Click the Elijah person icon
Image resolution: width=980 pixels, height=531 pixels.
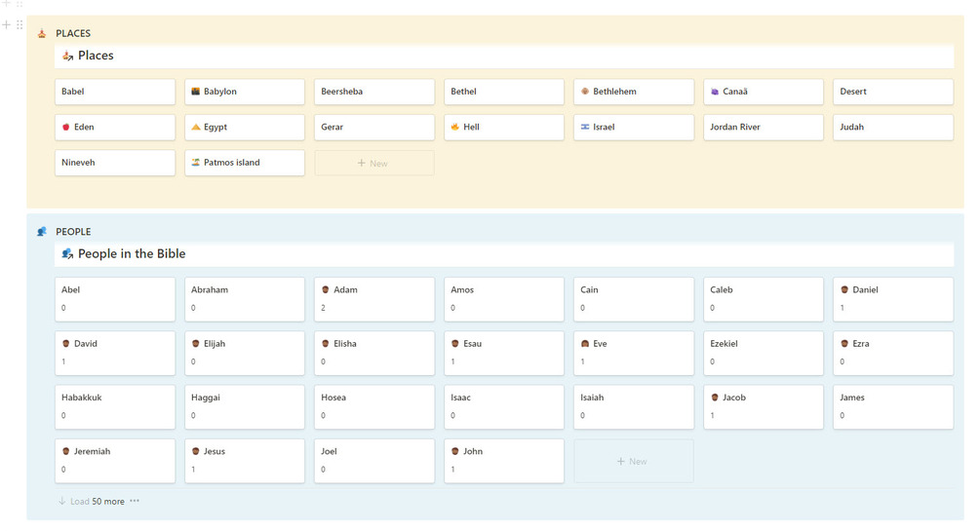(196, 344)
